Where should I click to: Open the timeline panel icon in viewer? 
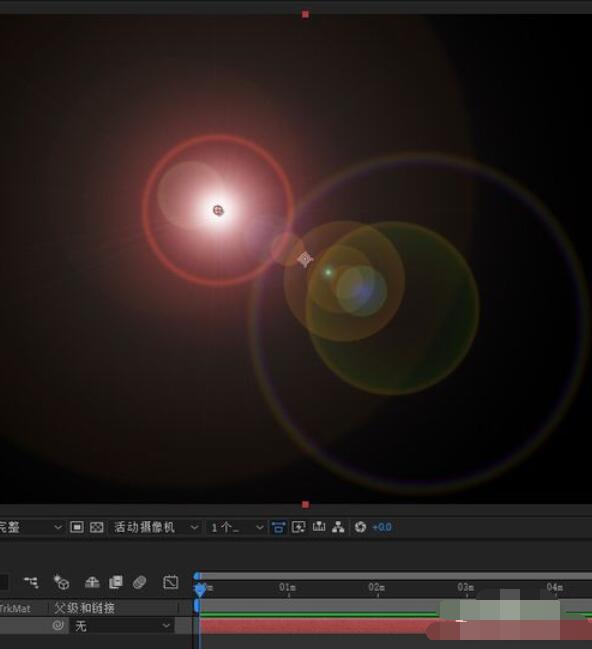[319, 527]
